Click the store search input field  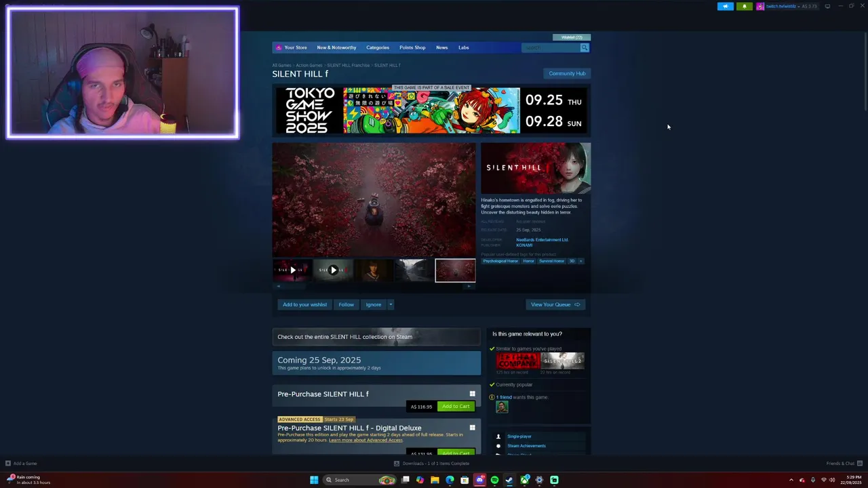(551, 47)
